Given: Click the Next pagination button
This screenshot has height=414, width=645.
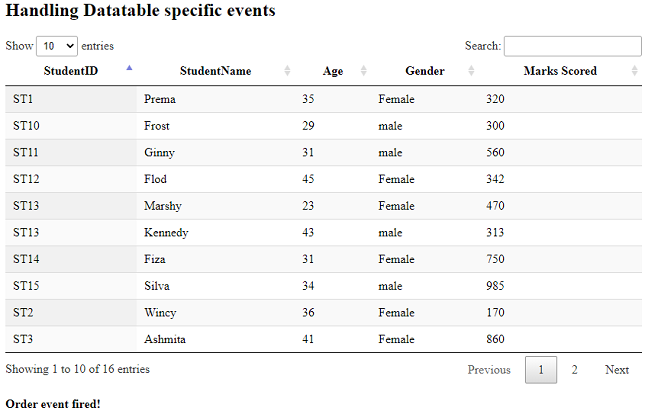Looking at the screenshot, I should pos(617,369).
